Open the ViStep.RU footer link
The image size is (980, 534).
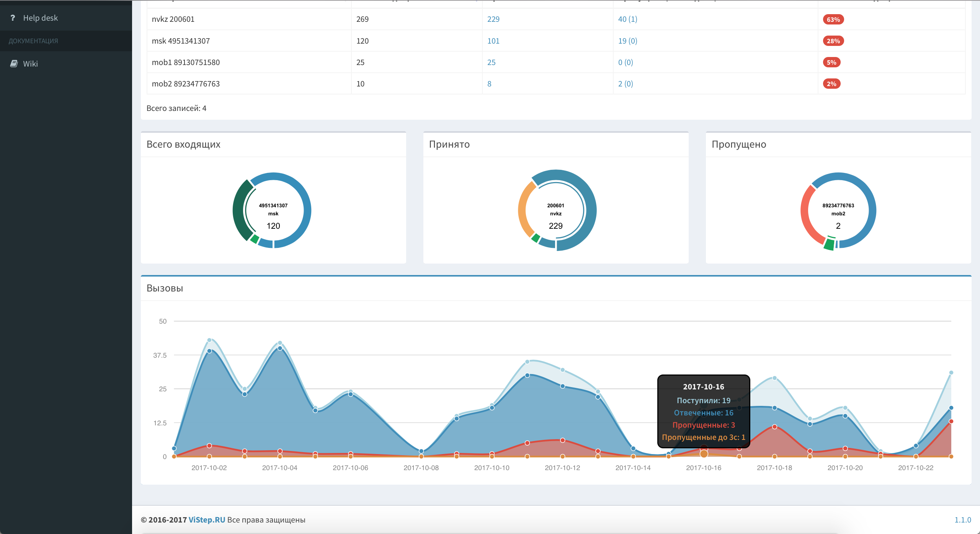click(207, 520)
